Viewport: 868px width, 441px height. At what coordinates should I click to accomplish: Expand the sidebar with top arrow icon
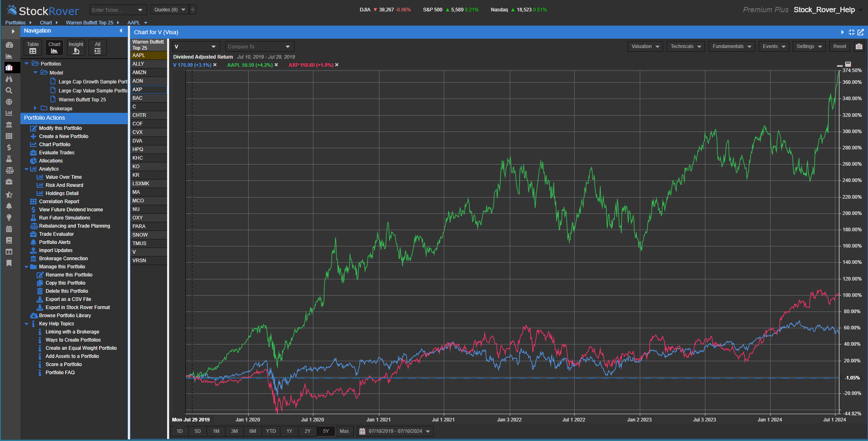(x=13, y=31)
